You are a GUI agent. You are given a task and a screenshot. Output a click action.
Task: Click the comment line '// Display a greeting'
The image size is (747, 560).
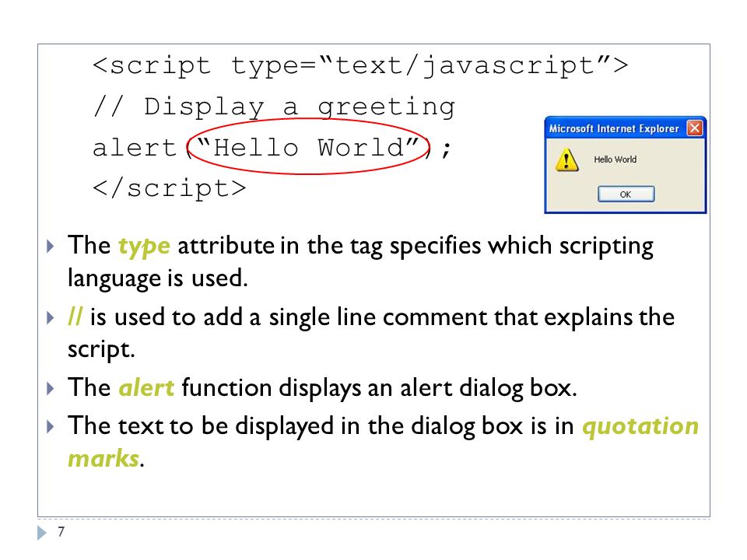tap(275, 107)
